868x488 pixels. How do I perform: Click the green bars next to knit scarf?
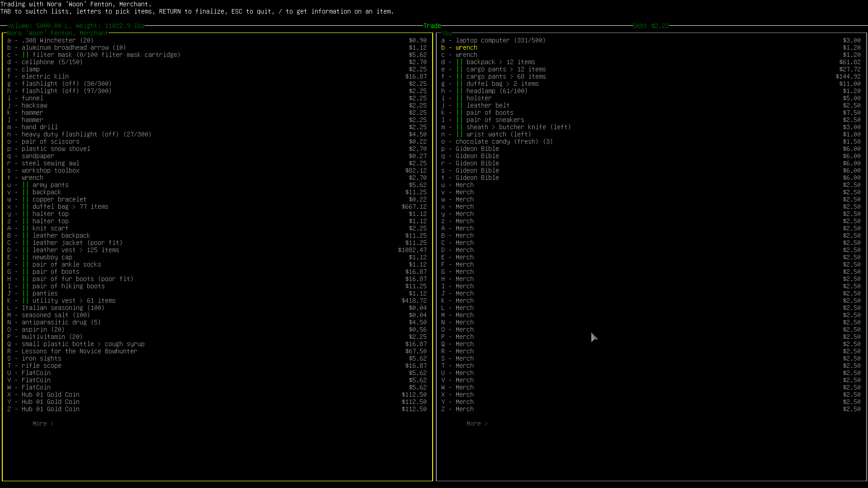(x=25, y=228)
